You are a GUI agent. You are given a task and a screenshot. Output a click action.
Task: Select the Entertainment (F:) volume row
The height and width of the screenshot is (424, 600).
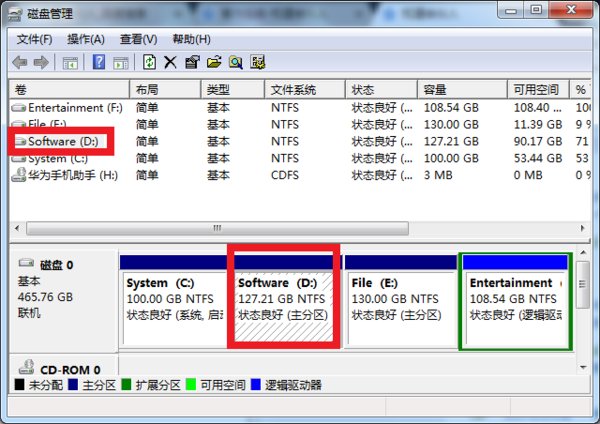tap(300, 108)
